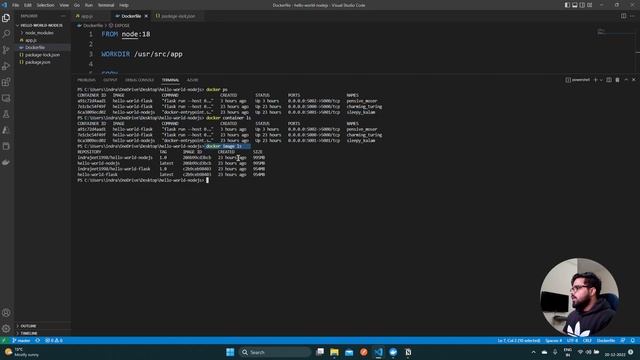
Task: Open File Explorer from the taskbar
Action: pos(334,352)
